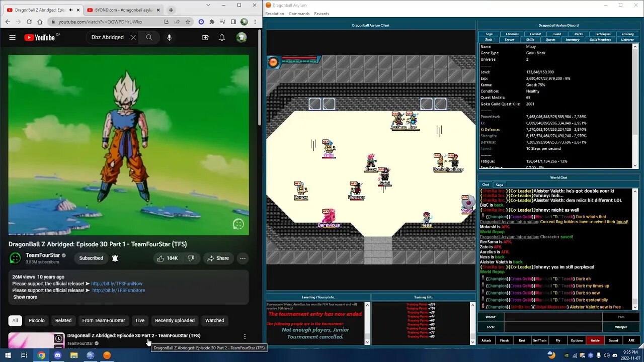
Task: Click the Subscribed button
Action: [91, 258]
